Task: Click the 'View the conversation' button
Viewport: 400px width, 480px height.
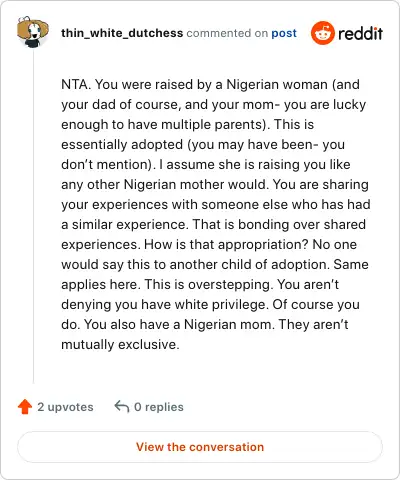Action: coord(200,447)
